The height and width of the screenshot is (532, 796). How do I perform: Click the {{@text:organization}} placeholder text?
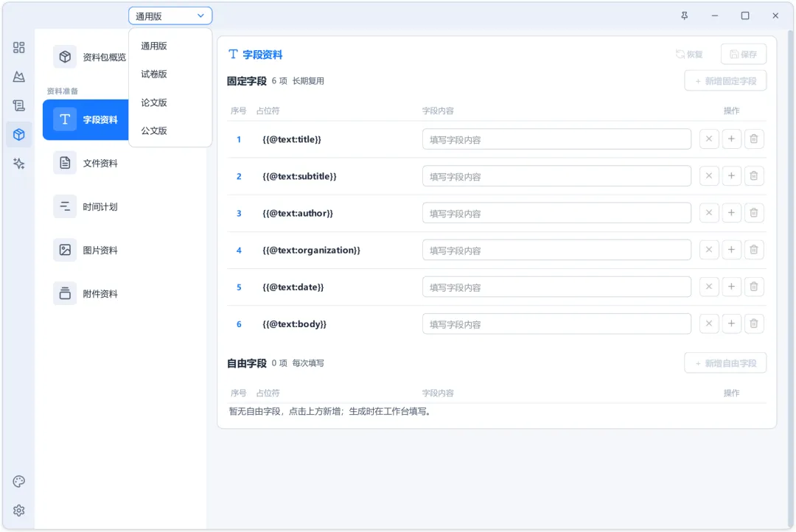point(311,250)
